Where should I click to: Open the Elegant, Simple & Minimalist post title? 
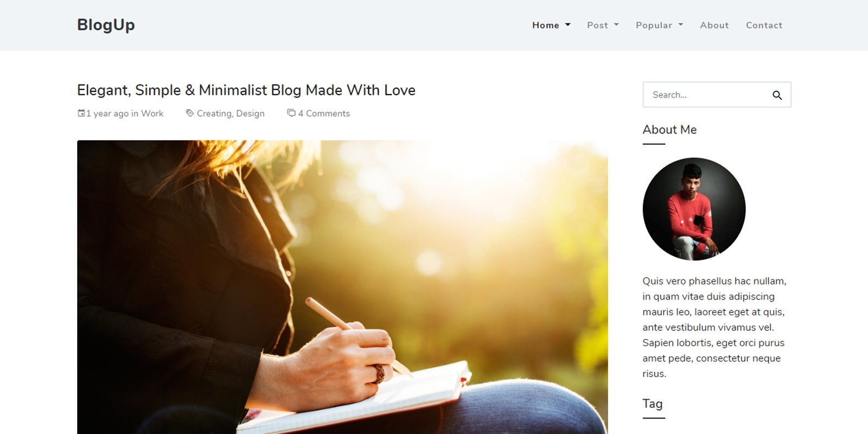tap(246, 90)
